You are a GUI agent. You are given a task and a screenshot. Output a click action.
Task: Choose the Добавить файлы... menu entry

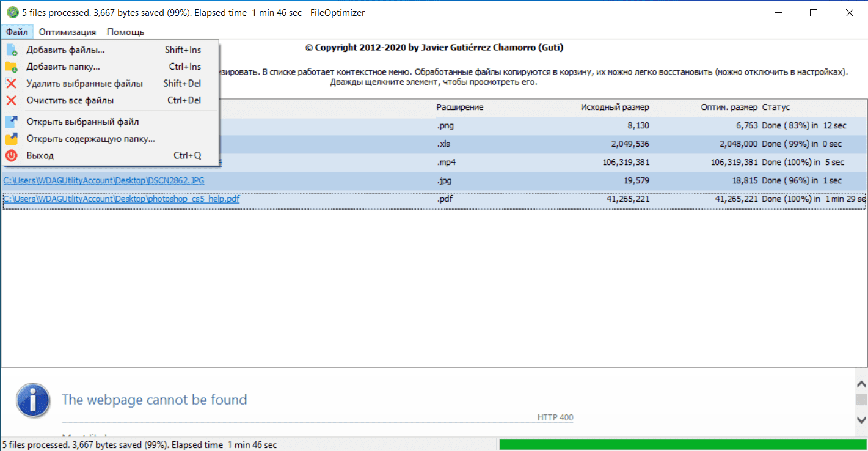65,50
